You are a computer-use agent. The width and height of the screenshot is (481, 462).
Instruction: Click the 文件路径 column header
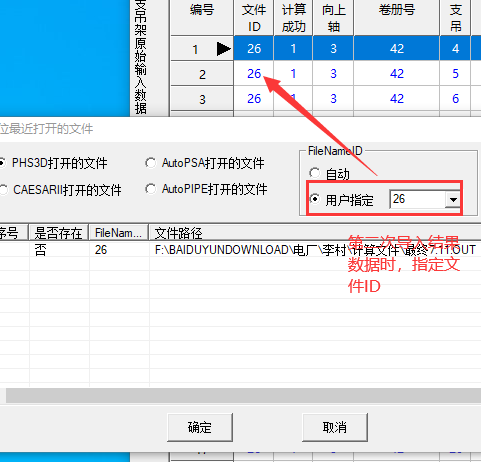315,233
